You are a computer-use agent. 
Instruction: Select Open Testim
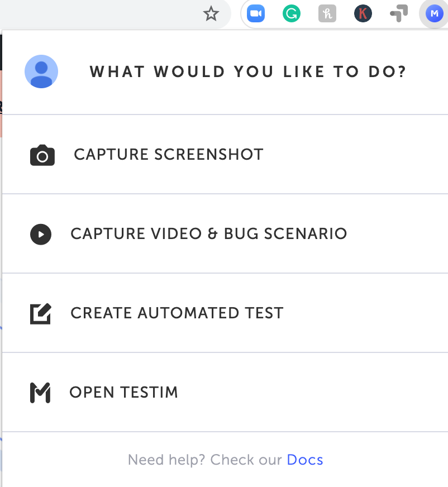pyautogui.click(x=123, y=393)
